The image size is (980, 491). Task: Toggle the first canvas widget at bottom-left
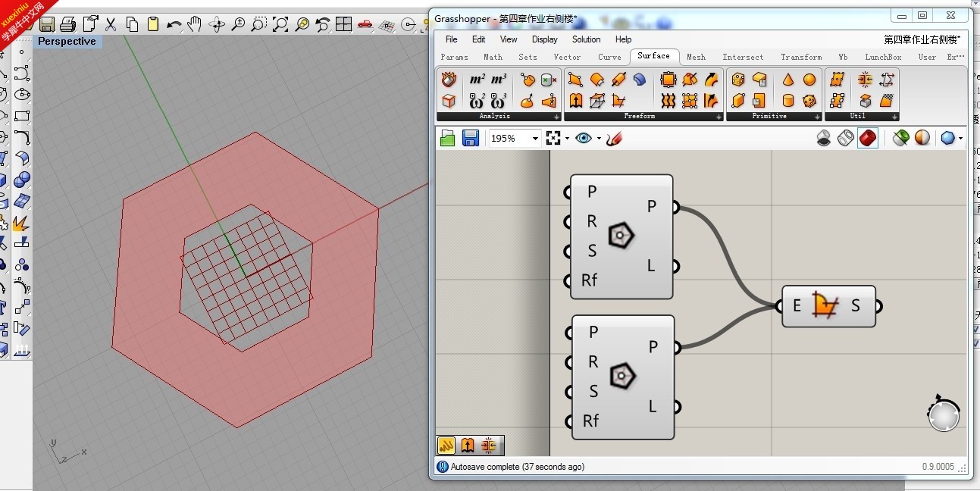(446, 445)
